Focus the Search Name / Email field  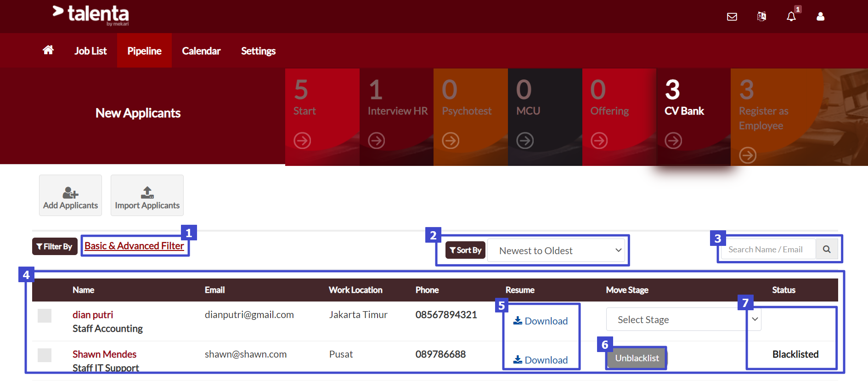click(768, 249)
